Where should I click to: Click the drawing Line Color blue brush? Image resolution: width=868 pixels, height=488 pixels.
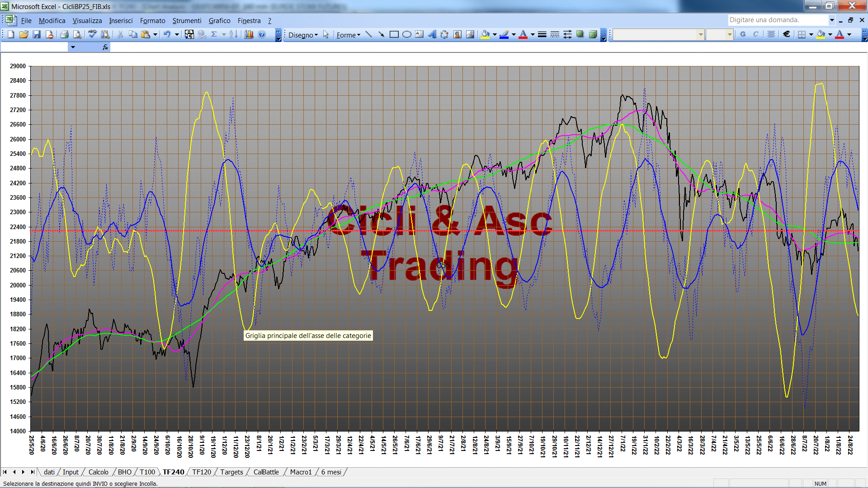[x=505, y=34]
